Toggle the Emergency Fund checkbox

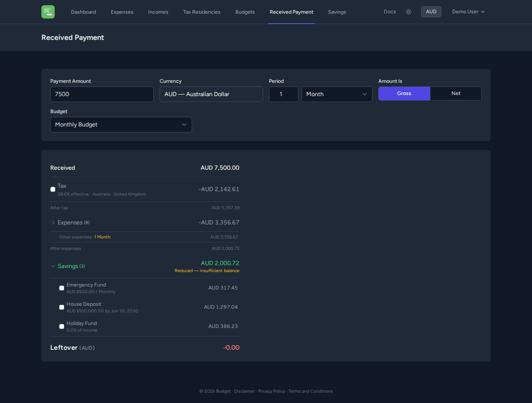[62, 288]
